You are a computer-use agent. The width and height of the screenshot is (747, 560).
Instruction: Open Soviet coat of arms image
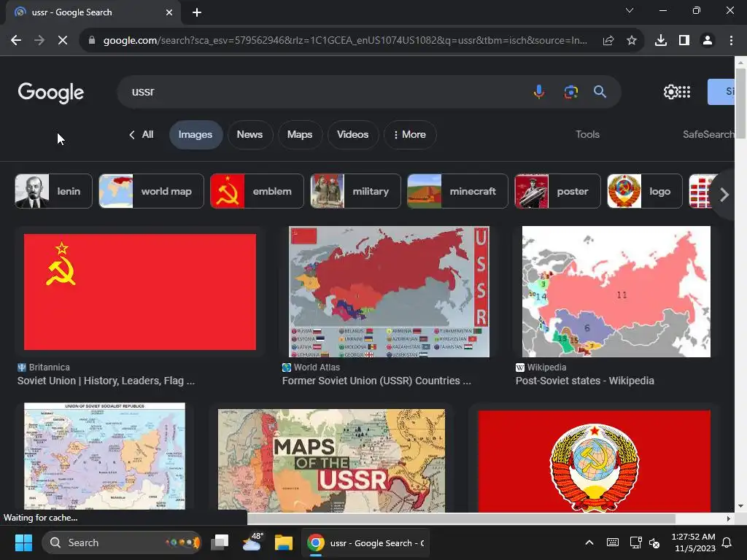[x=594, y=462]
